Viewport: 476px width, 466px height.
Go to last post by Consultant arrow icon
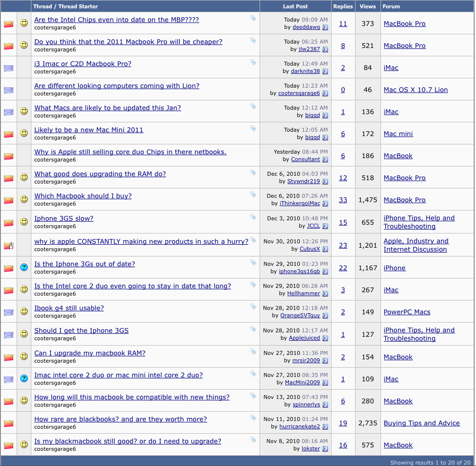click(325, 160)
